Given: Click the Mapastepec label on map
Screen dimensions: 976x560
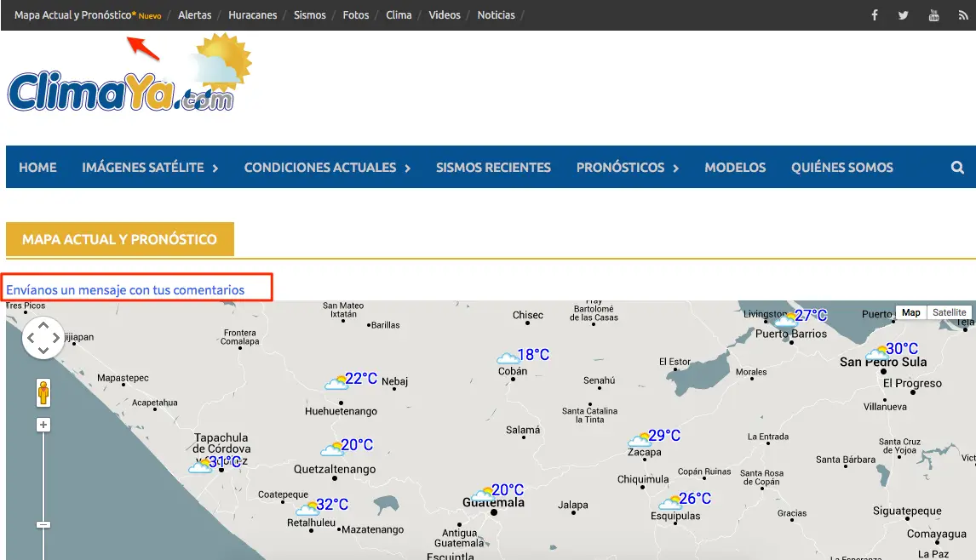Looking at the screenshot, I should coord(123,378).
